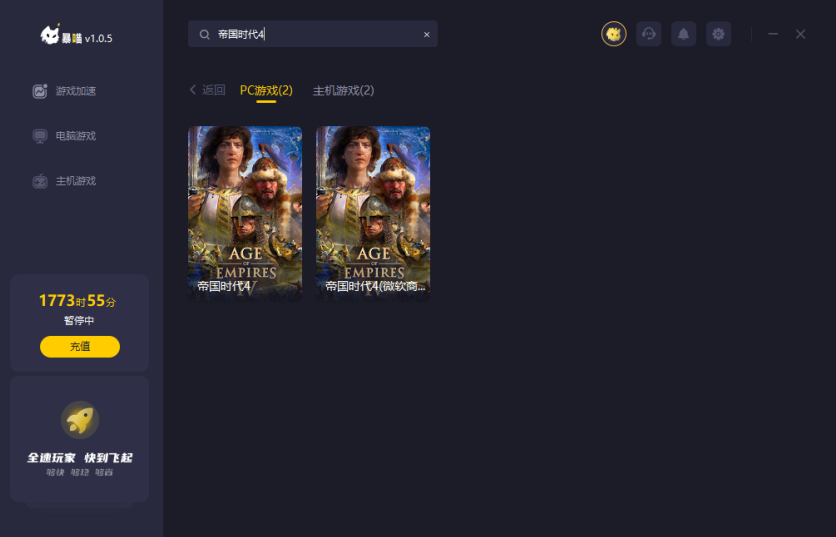Click the search magnifier icon
Viewport: 836px width, 537px height.
(204, 35)
